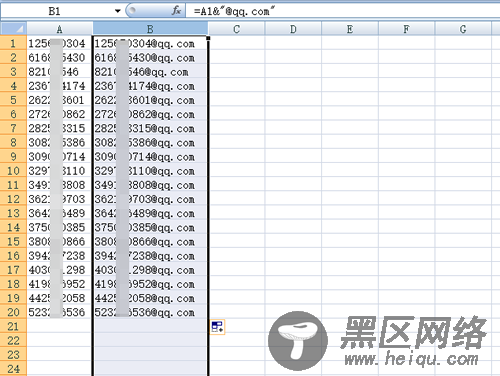The width and height of the screenshot is (500, 376).
Task: Click cell B2 ending in 5430@qq.com
Action: (x=150, y=57)
